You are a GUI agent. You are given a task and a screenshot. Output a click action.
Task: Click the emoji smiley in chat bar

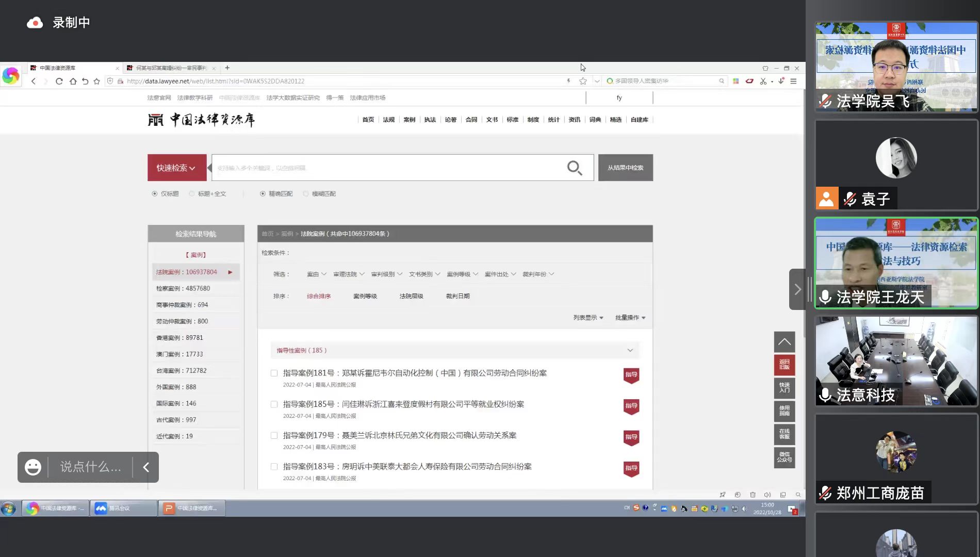pyautogui.click(x=33, y=467)
